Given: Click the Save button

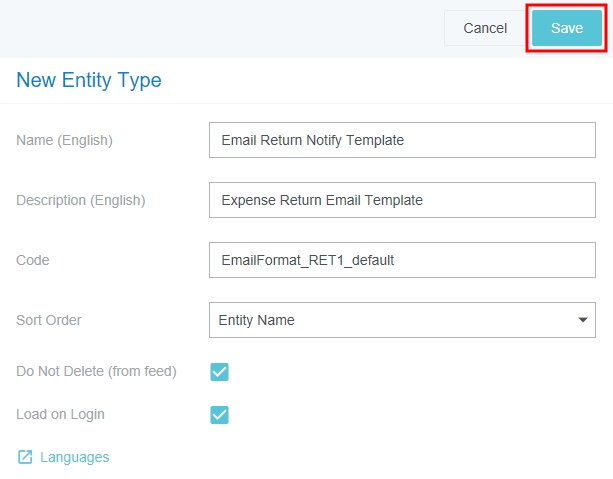Looking at the screenshot, I should point(566,28).
